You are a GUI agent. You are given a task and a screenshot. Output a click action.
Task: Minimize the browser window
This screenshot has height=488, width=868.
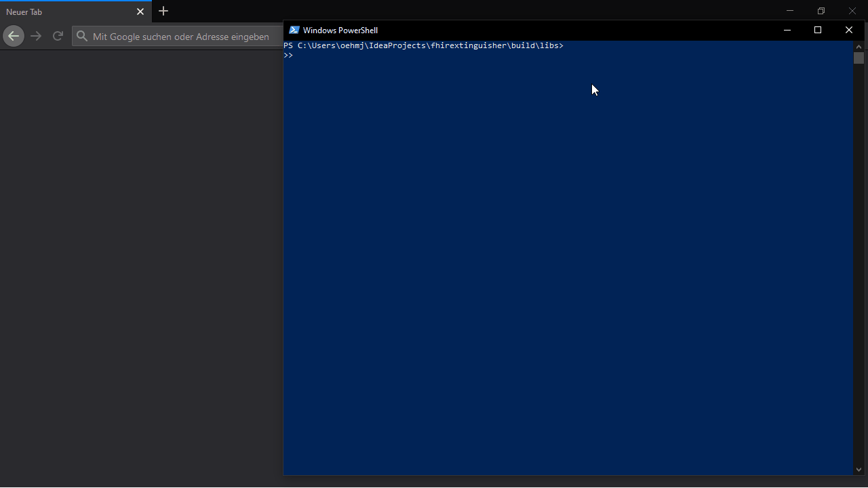pyautogui.click(x=789, y=11)
